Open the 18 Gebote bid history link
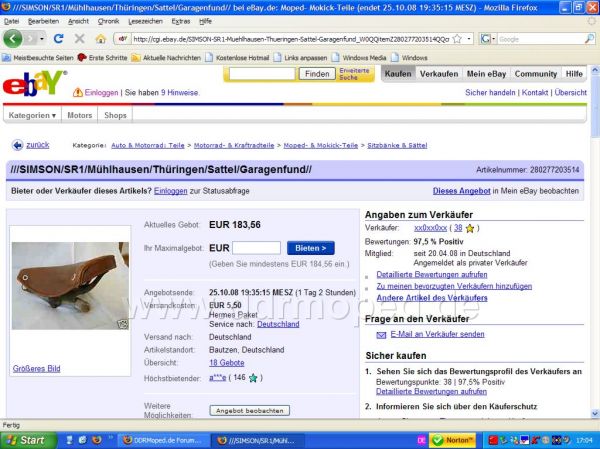This screenshot has height=449, width=600. click(x=227, y=363)
